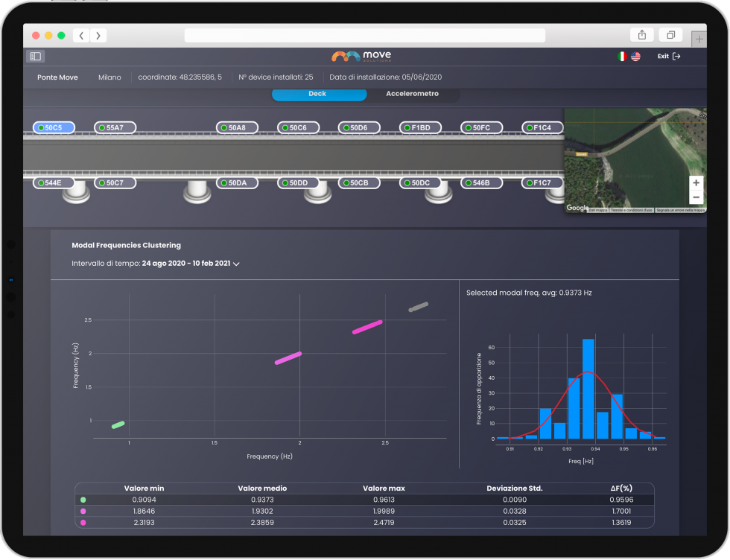Open the browser tabs overview icon
The width and height of the screenshot is (730, 560).
pyautogui.click(x=671, y=35)
